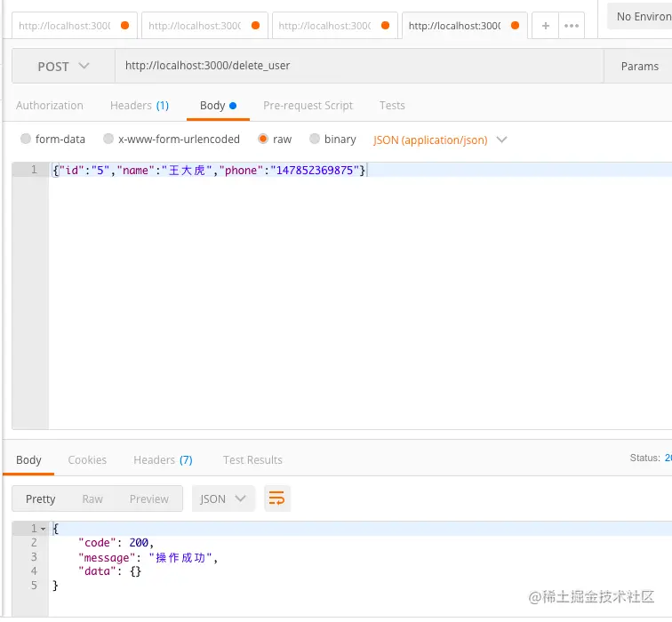Switch response view to Preview
This screenshot has height=622, width=672.
point(149,499)
